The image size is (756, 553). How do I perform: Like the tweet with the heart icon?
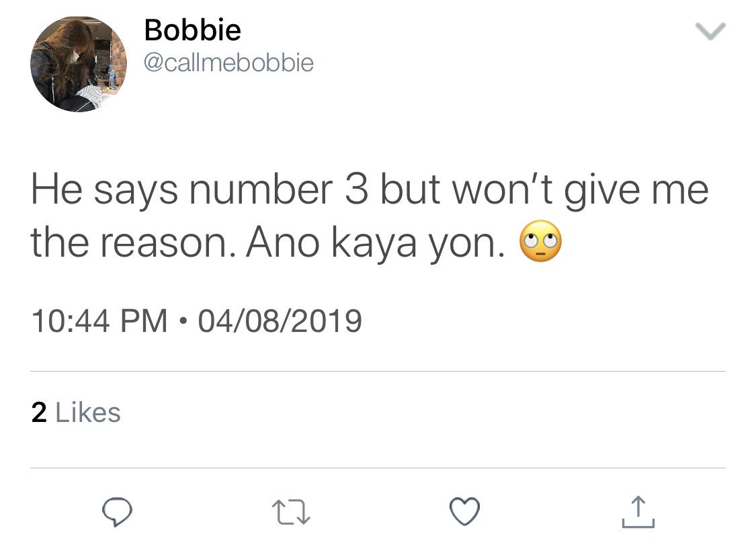pos(464,511)
